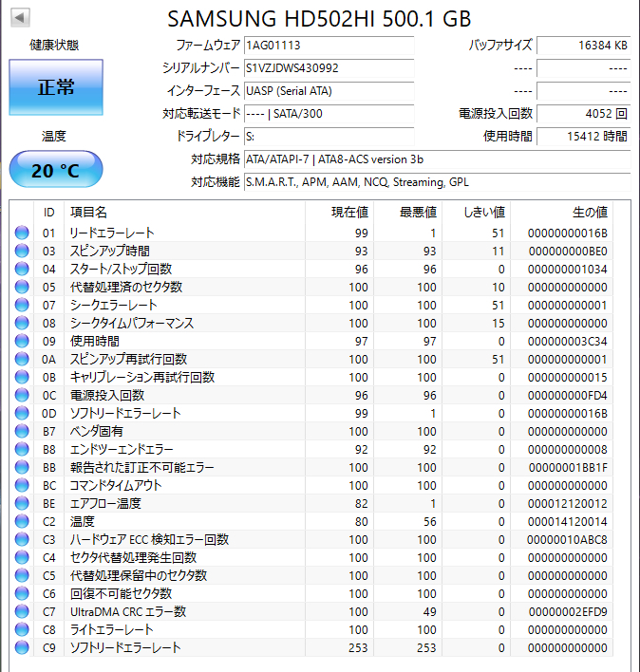
Task: Click status orb for 08 シークタイムパフォーマンス
Action: 22,323
